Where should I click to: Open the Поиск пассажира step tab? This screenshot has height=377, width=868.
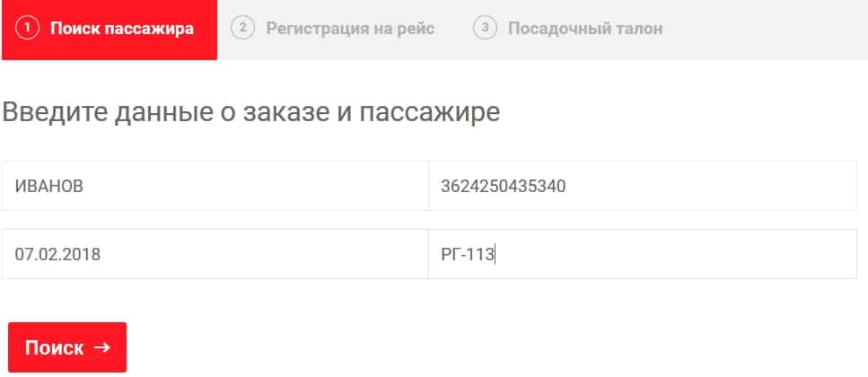[x=121, y=29]
